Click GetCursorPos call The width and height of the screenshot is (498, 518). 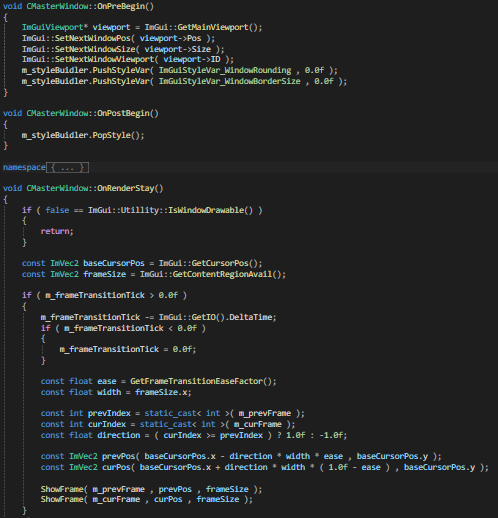(x=220, y=263)
